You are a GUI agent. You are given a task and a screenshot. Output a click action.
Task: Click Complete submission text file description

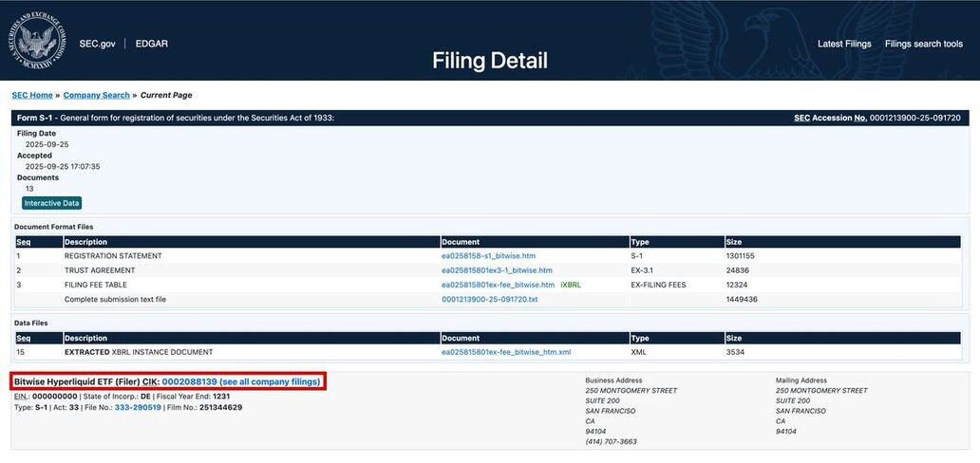tap(115, 299)
